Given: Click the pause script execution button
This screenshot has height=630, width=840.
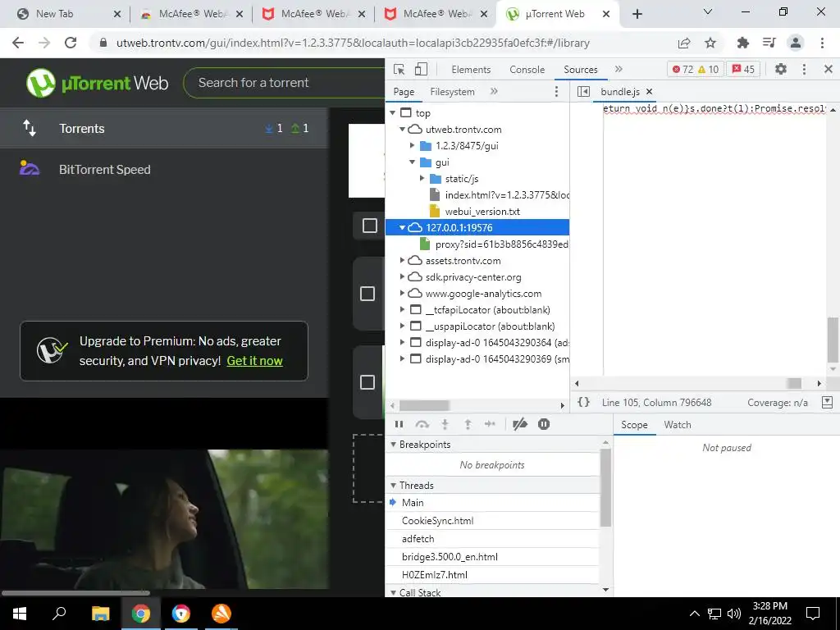Looking at the screenshot, I should [x=399, y=424].
